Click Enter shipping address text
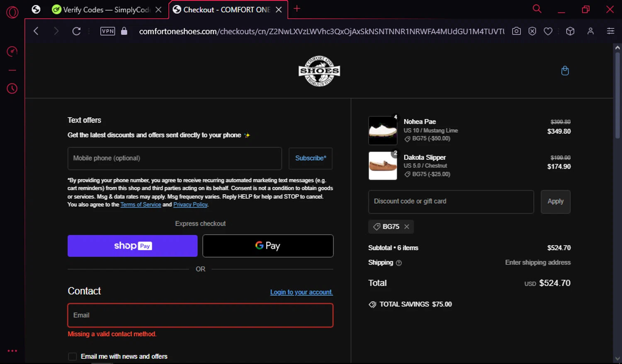622x364 pixels. pyautogui.click(x=538, y=263)
